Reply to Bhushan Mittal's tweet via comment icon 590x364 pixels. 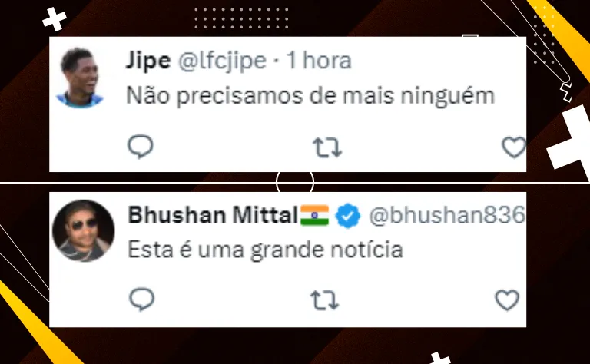[141, 299]
